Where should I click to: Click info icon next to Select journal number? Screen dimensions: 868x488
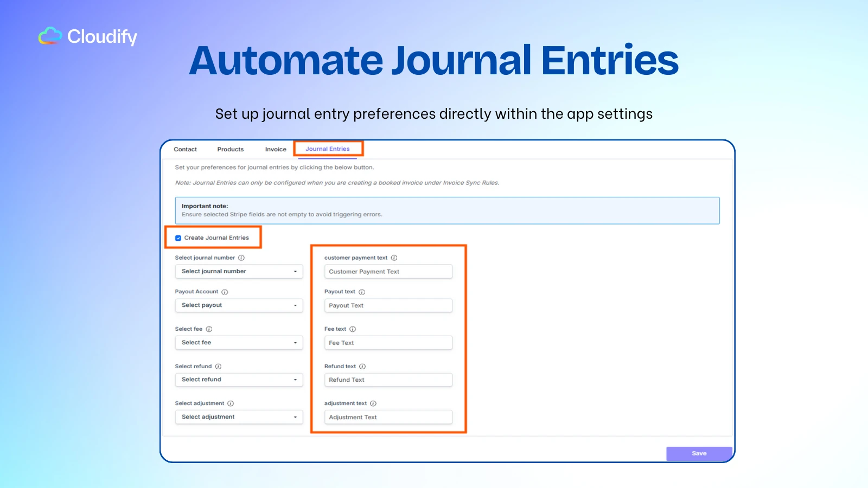click(x=241, y=258)
